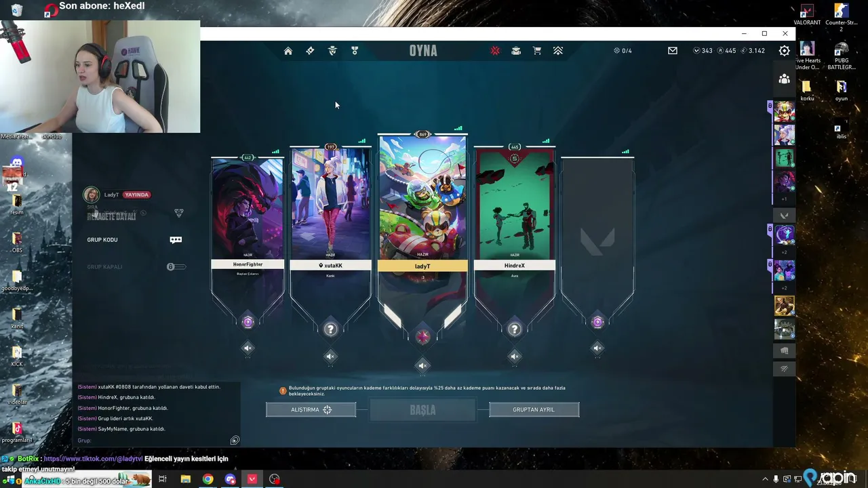This screenshot has width=868, height=488.
Task: Click xutaKK's question-mark rank badge
Action: coord(330,329)
